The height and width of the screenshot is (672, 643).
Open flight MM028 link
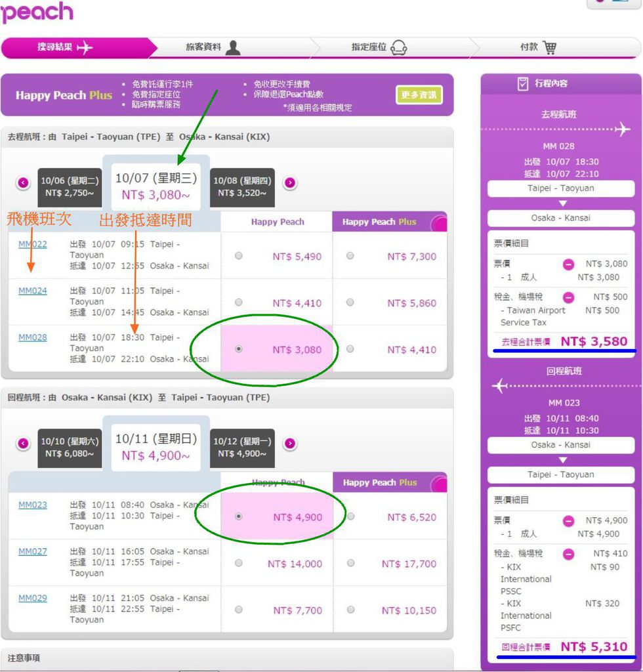tap(33, 338)
